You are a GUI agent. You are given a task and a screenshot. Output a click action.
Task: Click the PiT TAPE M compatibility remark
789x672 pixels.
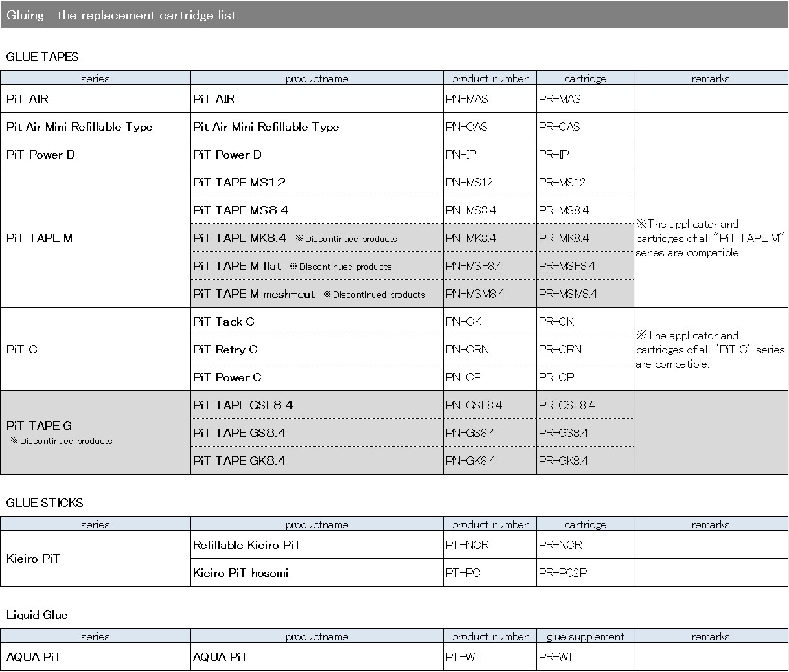[x=710, y=238]
